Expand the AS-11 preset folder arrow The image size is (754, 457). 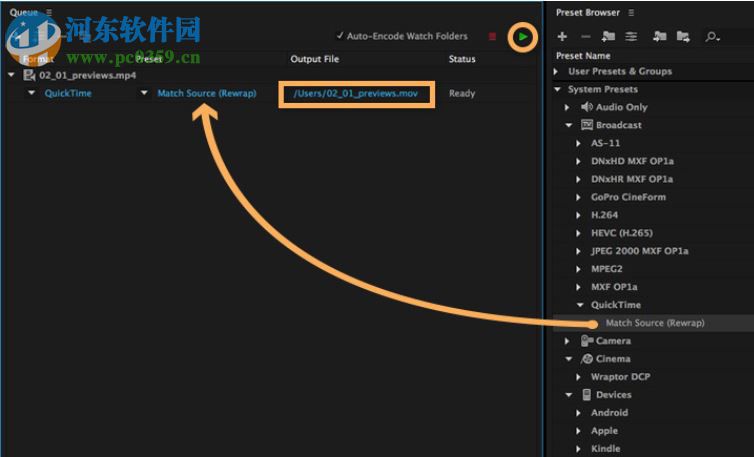[578, 143]
